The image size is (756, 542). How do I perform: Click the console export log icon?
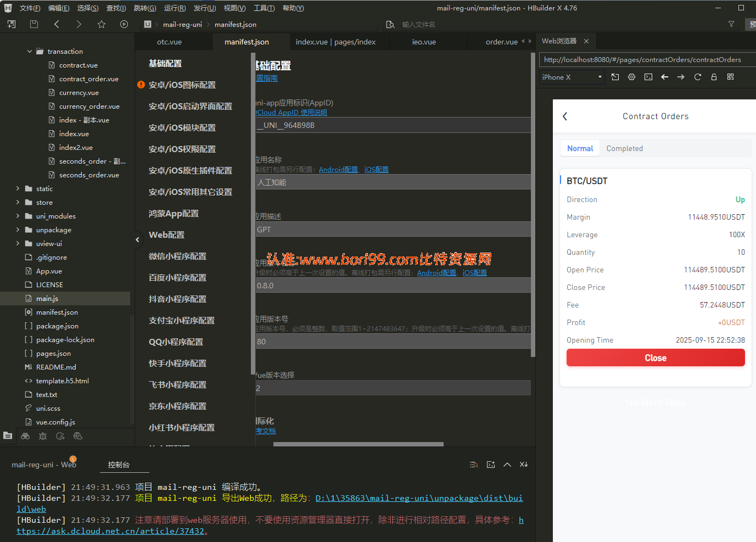click(x=491, y=465)
